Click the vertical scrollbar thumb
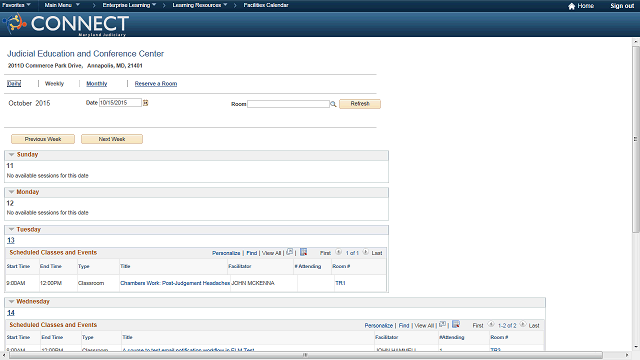Viewport: 640px width, 360px height. pos(636,139)
